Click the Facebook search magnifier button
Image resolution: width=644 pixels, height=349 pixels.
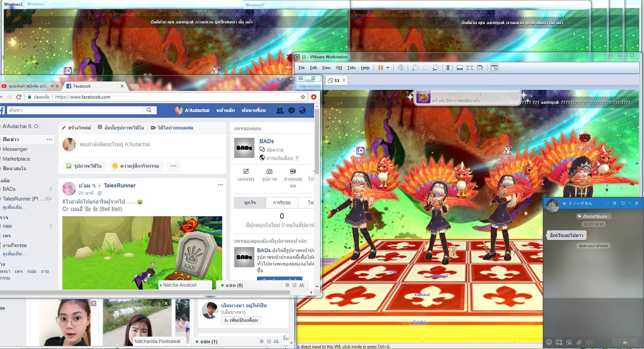coord(149,110)
